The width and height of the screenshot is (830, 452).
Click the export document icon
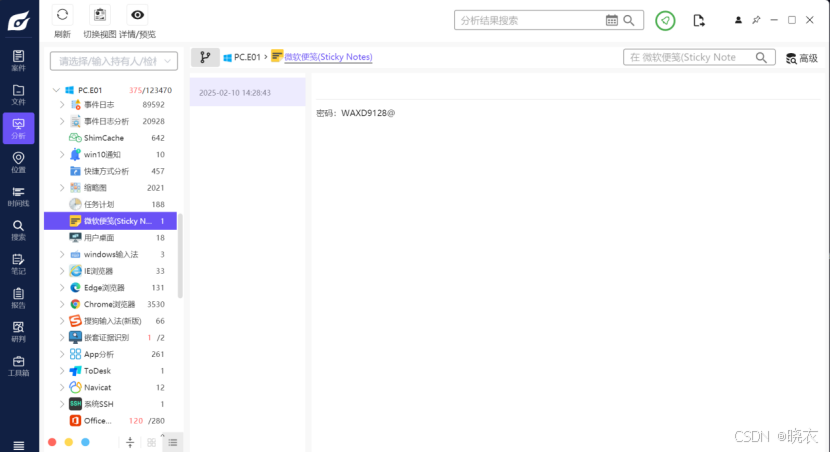point(699,21)
